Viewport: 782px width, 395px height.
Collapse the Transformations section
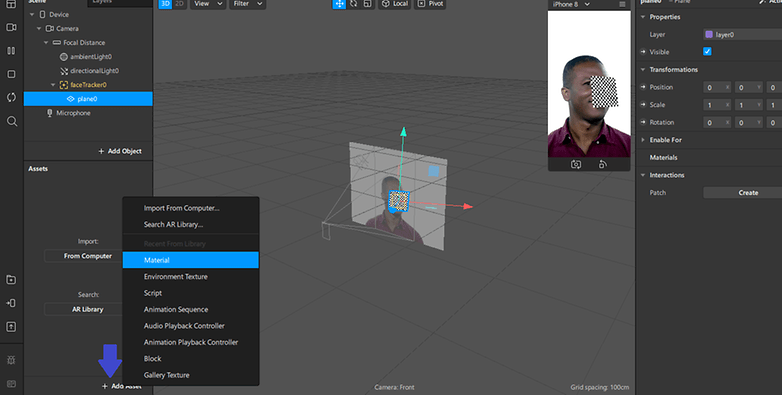(x=643, y=69)
